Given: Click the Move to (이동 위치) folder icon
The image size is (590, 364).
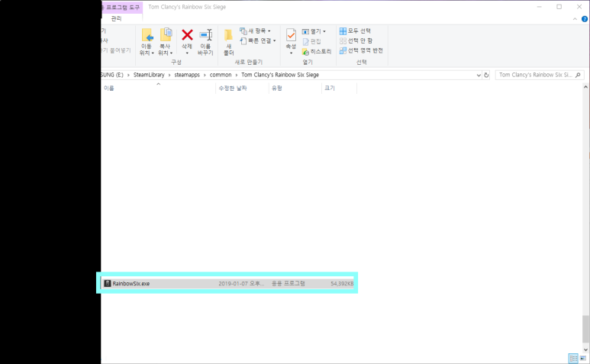Looking at the screenshot, I should click(147, 35).
